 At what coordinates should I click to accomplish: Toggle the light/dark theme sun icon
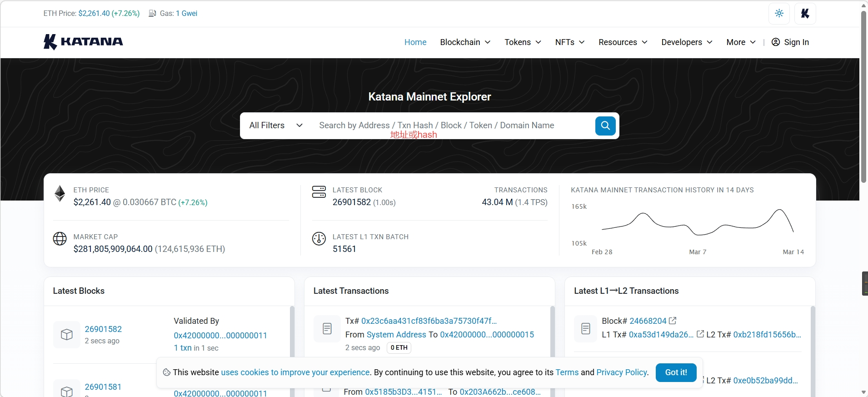779,14
